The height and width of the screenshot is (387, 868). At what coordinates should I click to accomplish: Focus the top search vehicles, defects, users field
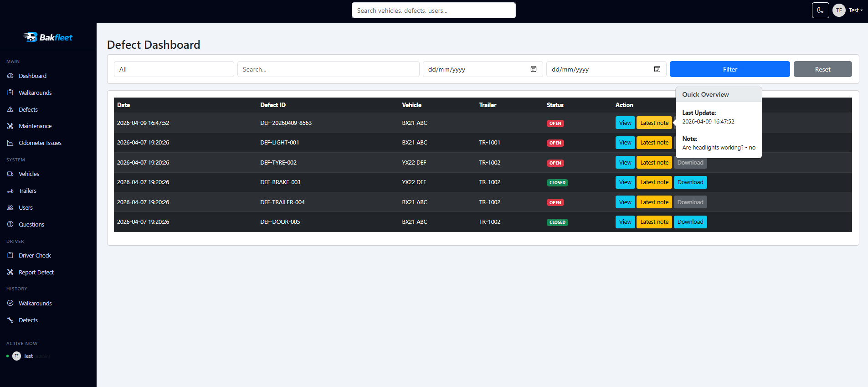click(433, 10)
